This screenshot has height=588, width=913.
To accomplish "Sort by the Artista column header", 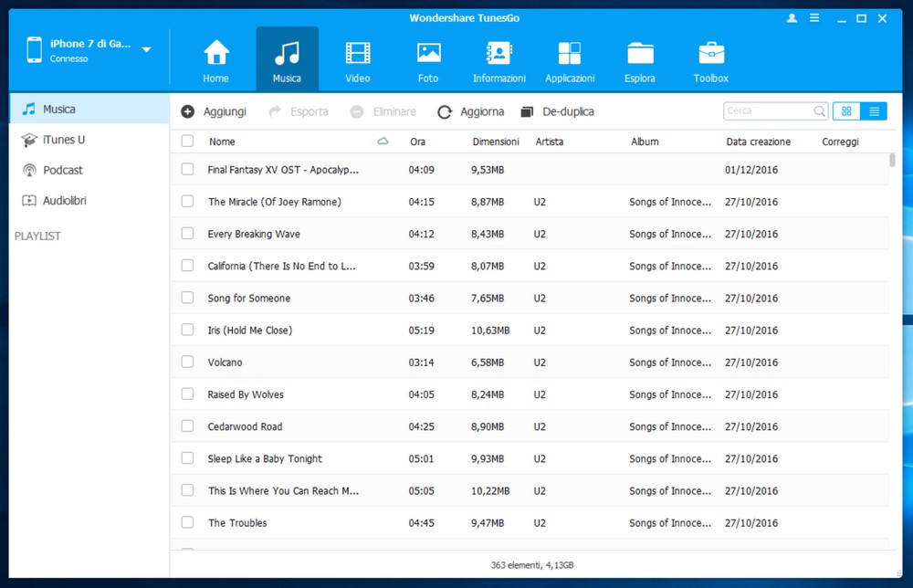I will [x=550, y=142].
